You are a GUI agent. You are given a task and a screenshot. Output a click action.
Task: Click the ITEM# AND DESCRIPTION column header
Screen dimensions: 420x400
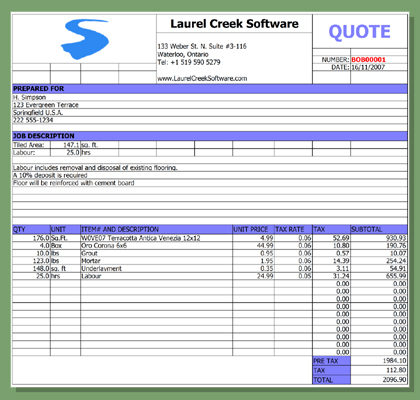click(x=156, y=229)
